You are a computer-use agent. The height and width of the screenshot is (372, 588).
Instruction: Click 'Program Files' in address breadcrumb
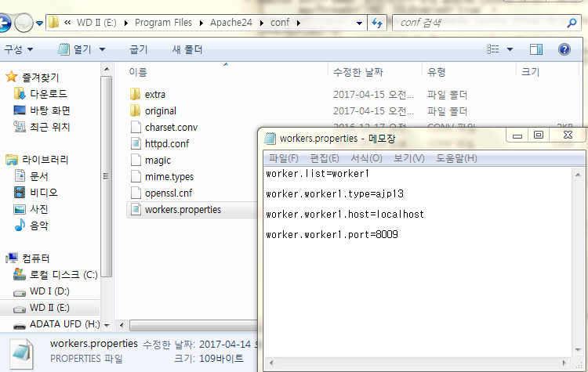pyautogui.click(x=163, y=23)
